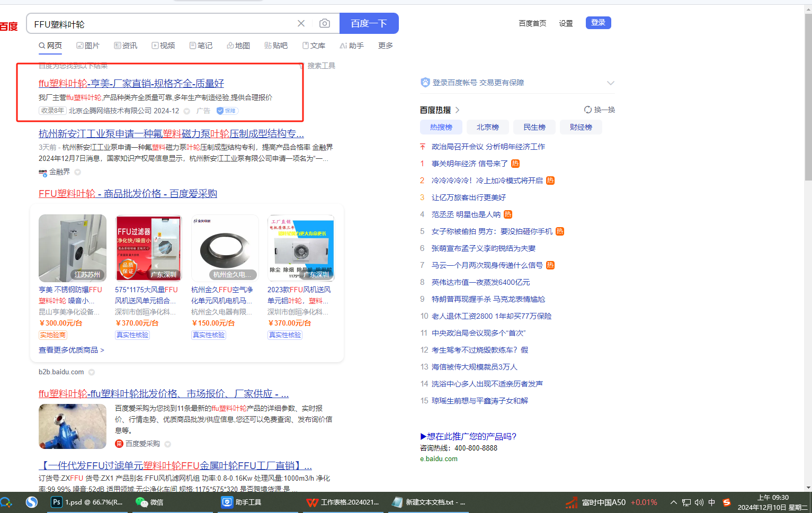812x513 pixels.
Task: Select the 北京榜 hot list tab
Action: click(x=487, y=127)
